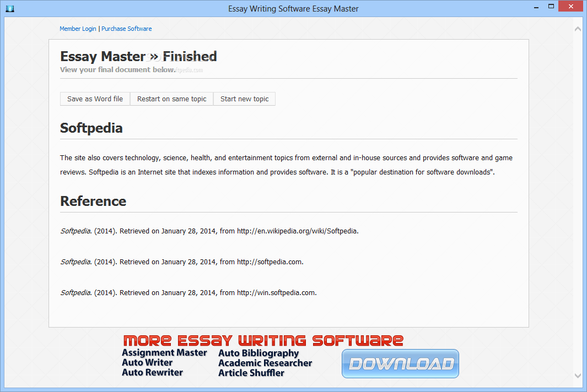This screenshot has width=587, height=392.
Task: Select 'Academic Researcher' in the banner
Action: (x=265, y=362)
